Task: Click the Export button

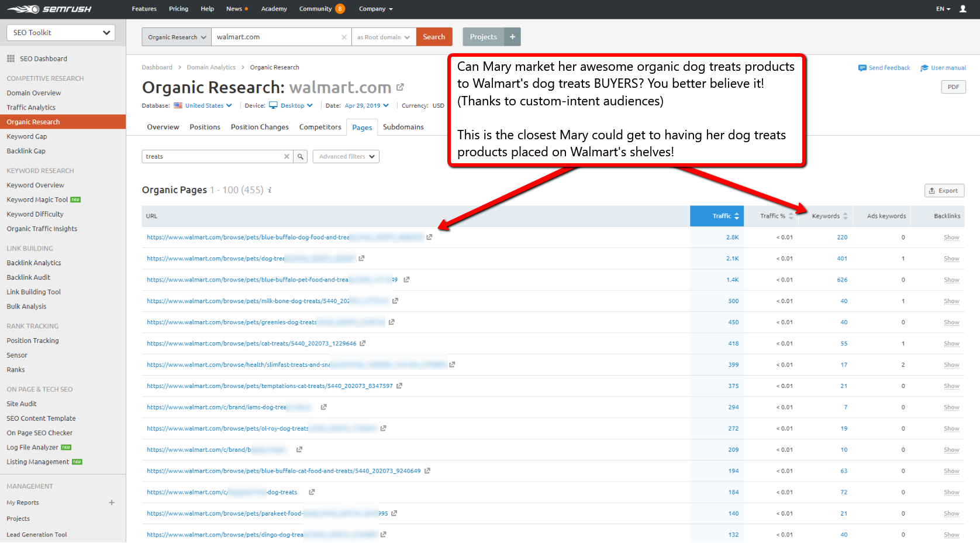Action: coord(944,191)
